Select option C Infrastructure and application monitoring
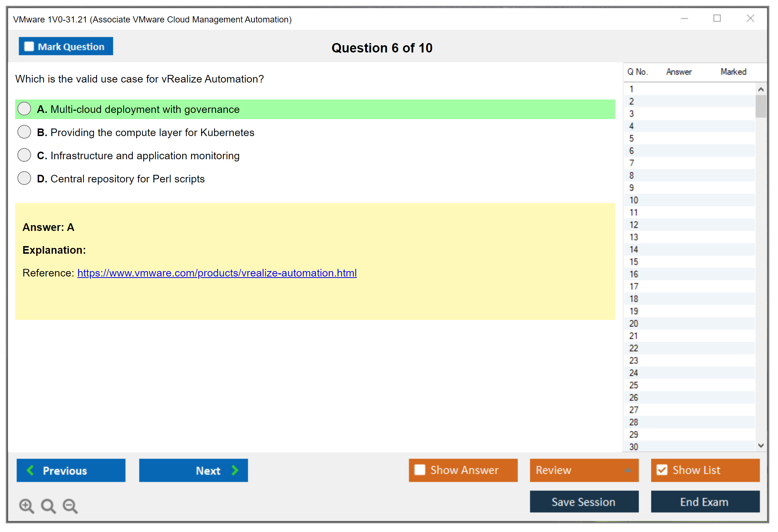Viewport: 778px width, 532px height. tap(24, 155)
